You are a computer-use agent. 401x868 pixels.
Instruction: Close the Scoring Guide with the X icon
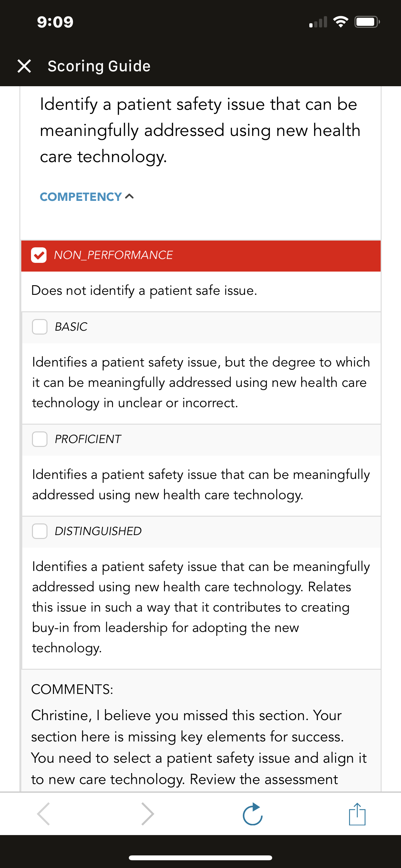point(24,66)
